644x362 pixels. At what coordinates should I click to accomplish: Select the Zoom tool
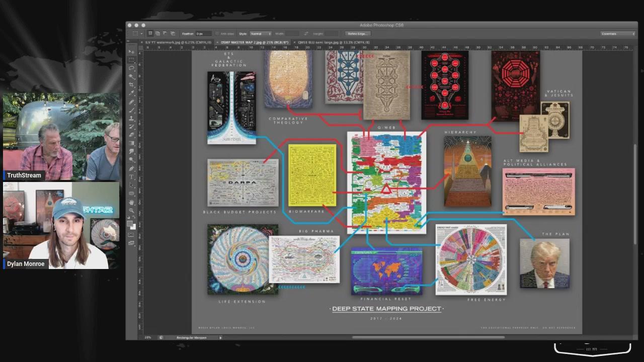tap(131, 211)
